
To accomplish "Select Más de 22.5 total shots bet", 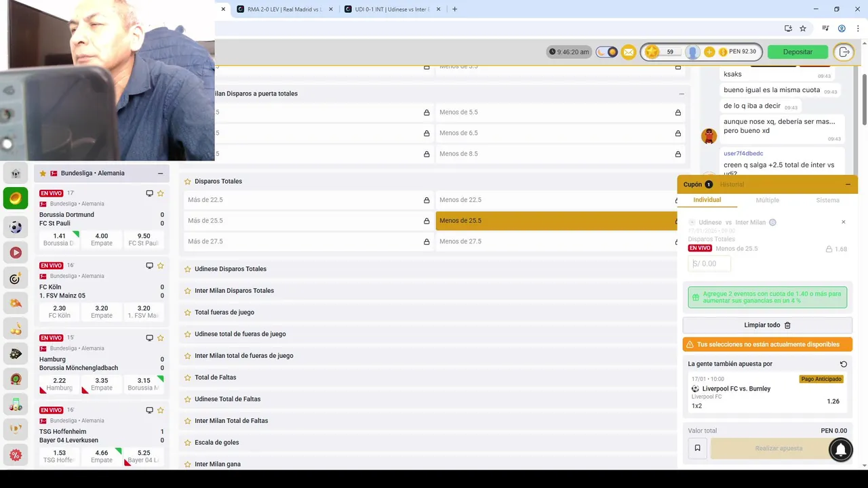I will [309, 200].
